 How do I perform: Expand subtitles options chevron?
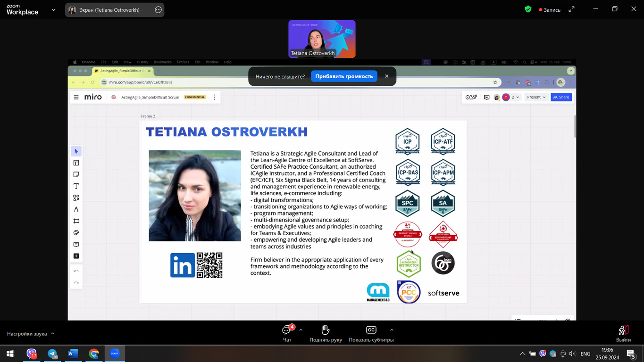[392, 329]
